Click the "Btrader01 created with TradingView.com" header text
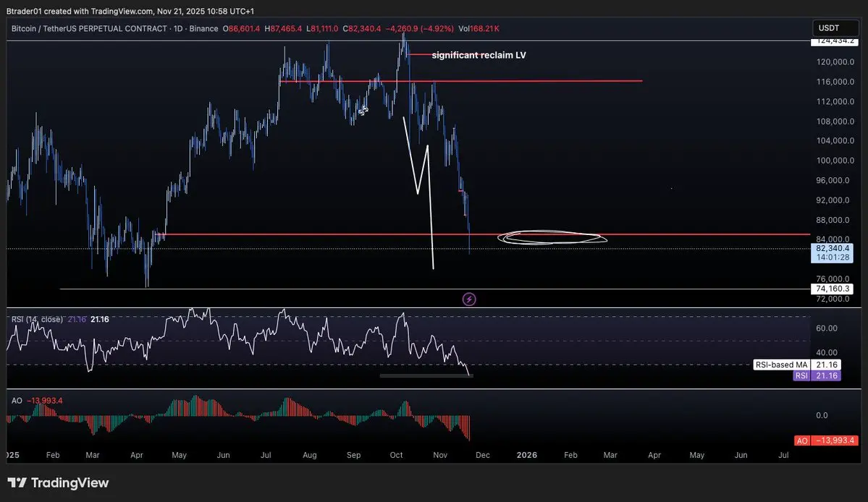The image size is (868, 502). [x=79, y=11]
